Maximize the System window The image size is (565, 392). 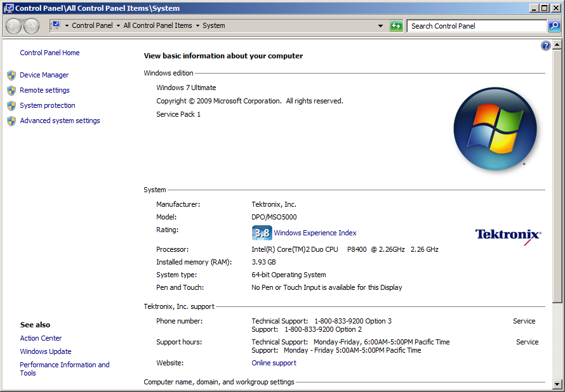(x=545, y=8)
